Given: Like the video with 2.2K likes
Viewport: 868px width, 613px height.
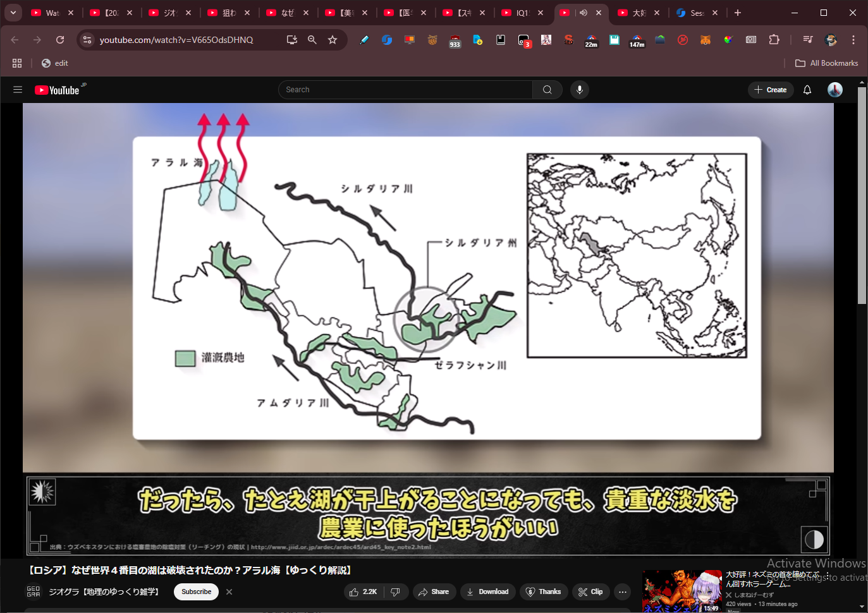Looking at the screenshot, I should coord(364,592).
